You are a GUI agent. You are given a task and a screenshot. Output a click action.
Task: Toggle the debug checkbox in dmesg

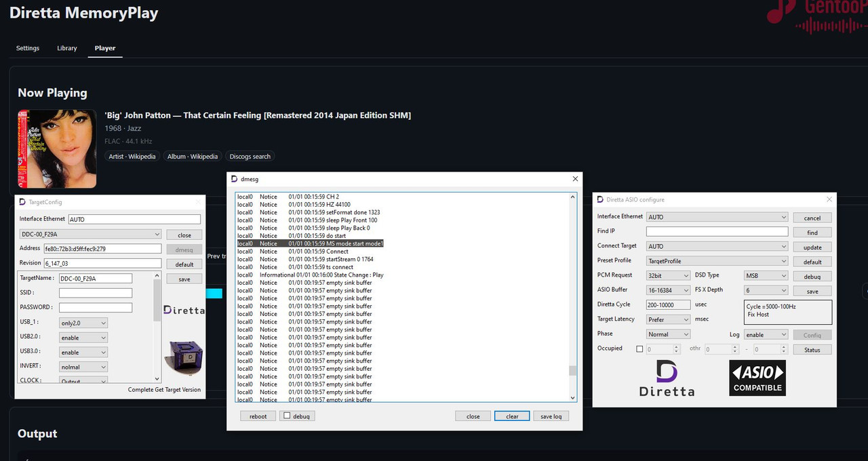click(287, 416)
